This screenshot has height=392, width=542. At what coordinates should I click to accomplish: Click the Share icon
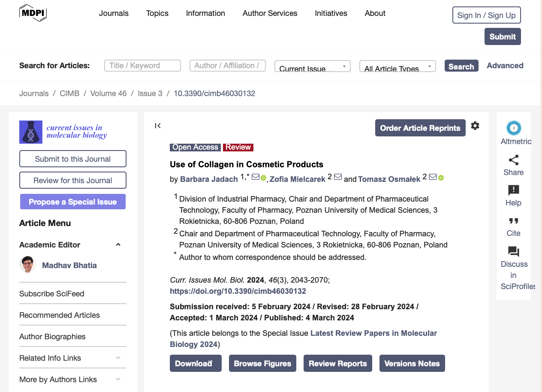(513, 160)
